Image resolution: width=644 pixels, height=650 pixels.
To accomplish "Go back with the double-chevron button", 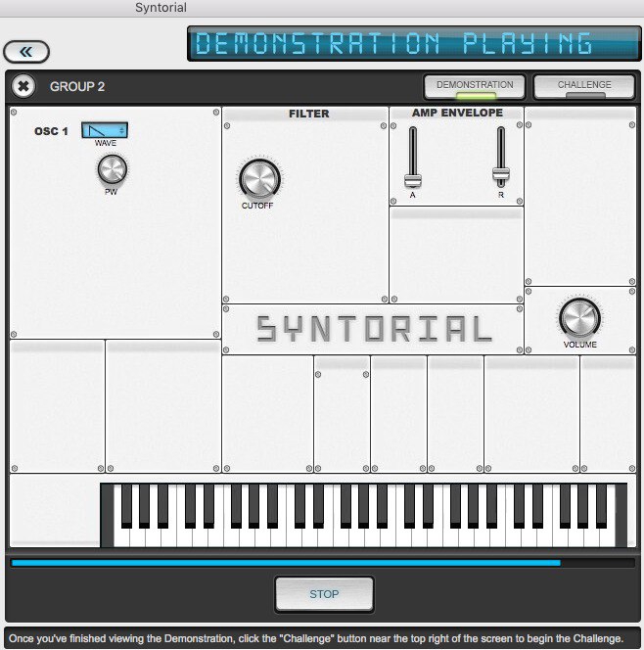I will pyautogui.click(x=26, y=52).
